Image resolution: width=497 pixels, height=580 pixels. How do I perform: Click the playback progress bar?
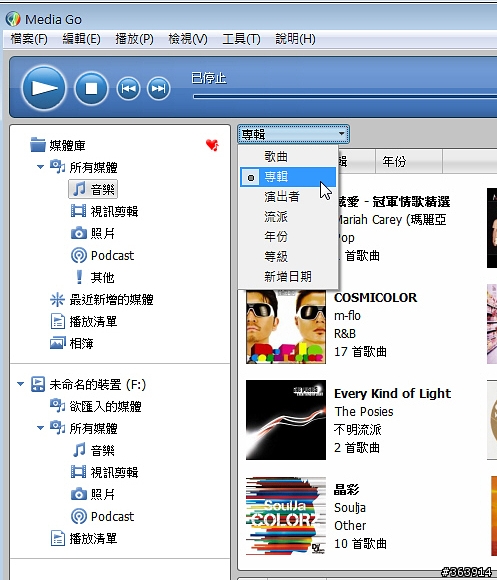pyautogui.click(x=345, y=97)
